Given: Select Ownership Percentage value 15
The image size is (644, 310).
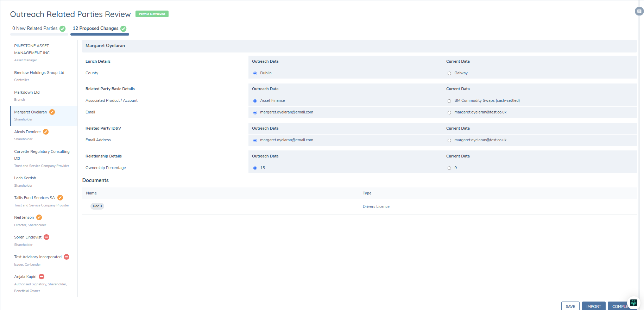Looking at the screenshot, I should click(x=255, y=168).
